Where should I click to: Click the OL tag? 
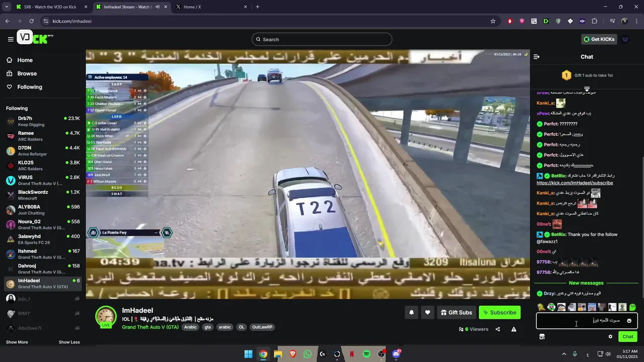[x=242, y=327]
